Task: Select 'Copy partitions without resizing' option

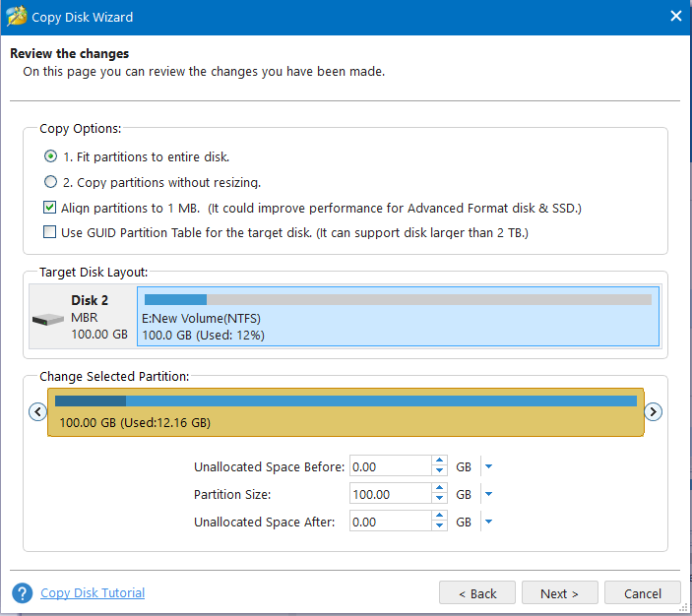Action: (x=50, y=182)
